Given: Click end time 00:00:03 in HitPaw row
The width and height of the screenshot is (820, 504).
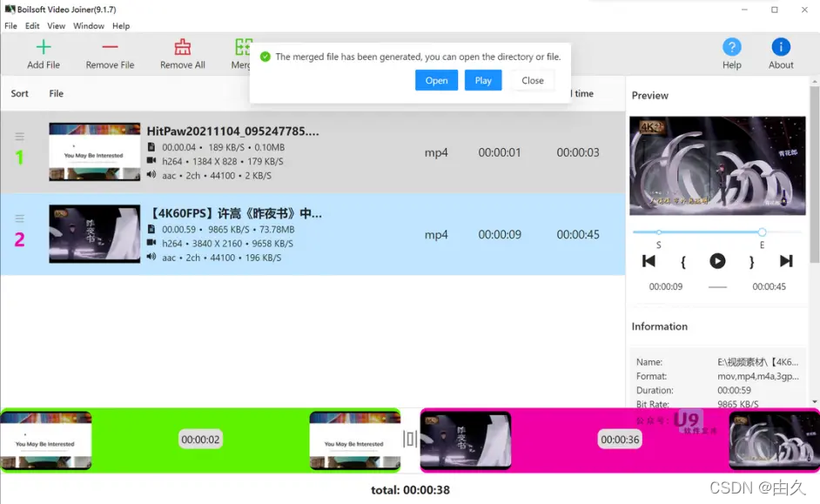Looking at the screenshot, I should [x=578, y=152].
